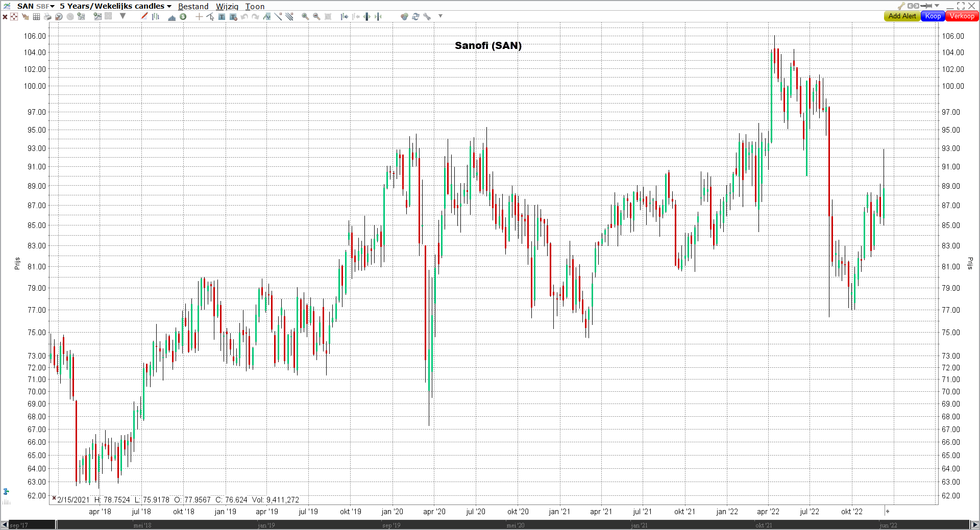Toggle the chain link windows icon
Screen dimensions: 980x530
[x=913, y=6]
